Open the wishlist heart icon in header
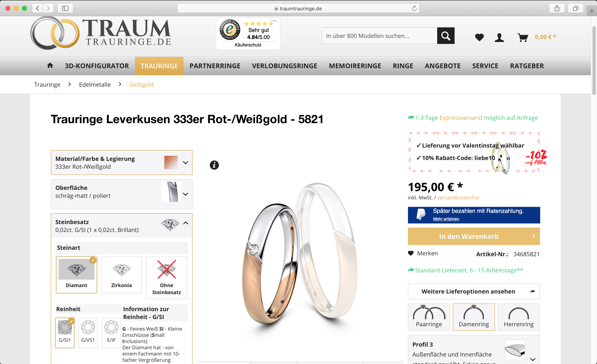This screenshot has width=597, height=364. coord(479,37)
